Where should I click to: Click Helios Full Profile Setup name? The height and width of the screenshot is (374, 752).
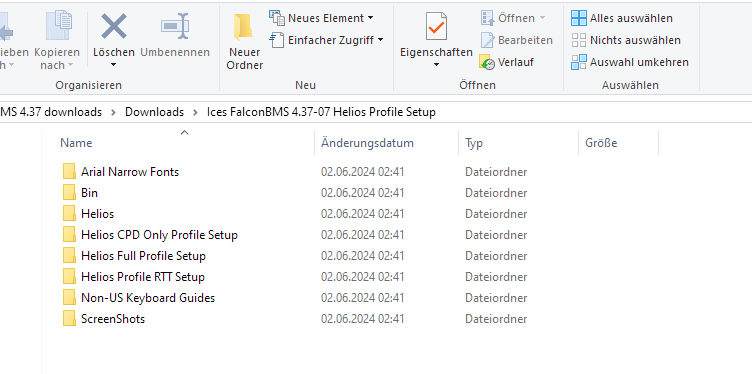(x=143, y=256)
